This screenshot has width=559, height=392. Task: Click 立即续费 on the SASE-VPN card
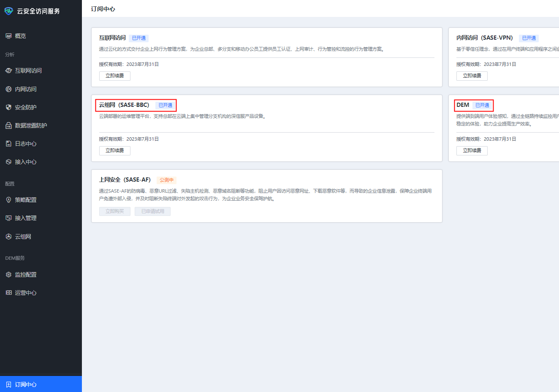(x=472, y=76)
